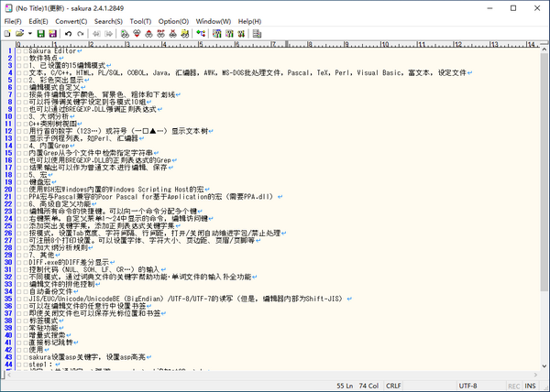Viewport: 550px width, 392px height.
Task: Expand the recent files dropdown arrow beside Open
Action: click(x=28, y=34)
